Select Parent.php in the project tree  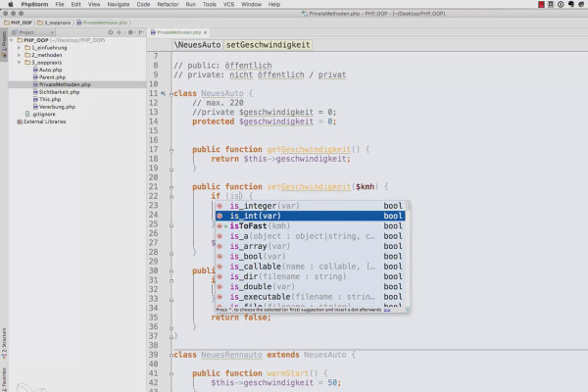point(49,77)
